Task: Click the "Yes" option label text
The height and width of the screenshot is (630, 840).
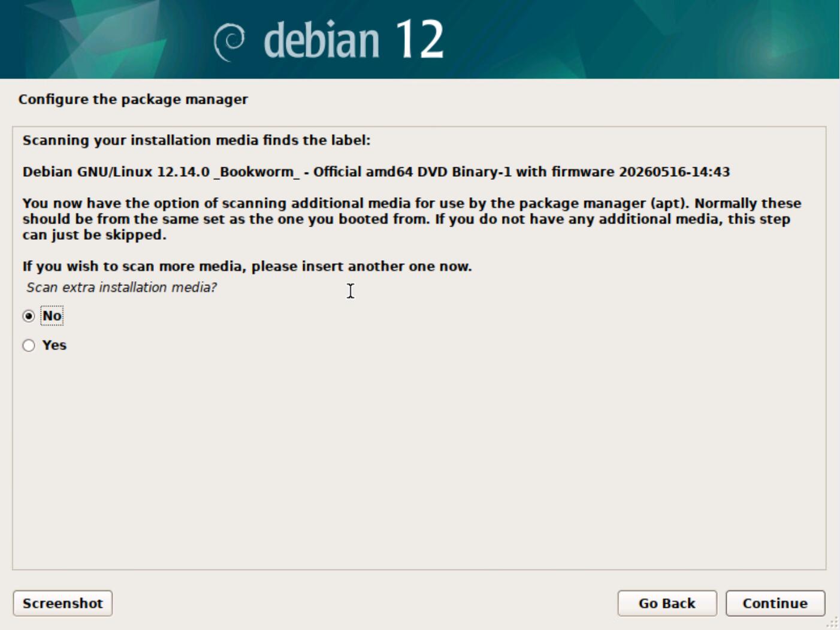Action: (55, 345)
